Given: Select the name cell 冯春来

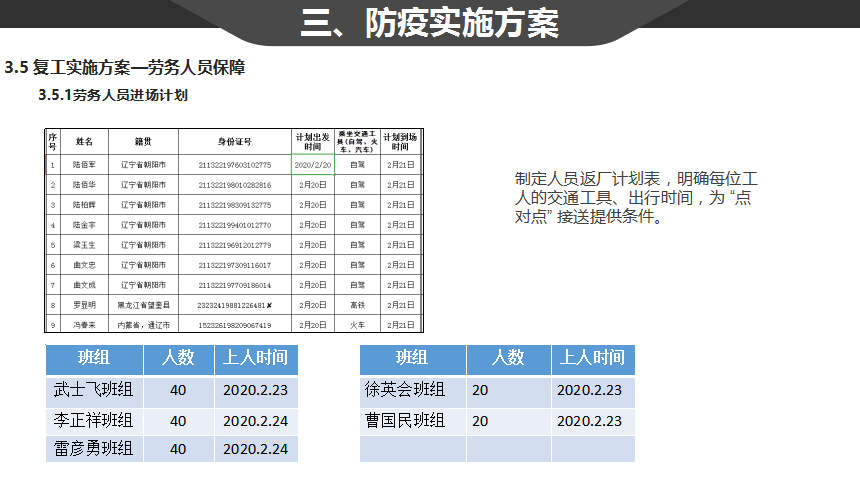Looking at the screenshot, I should tap(84, 325).
